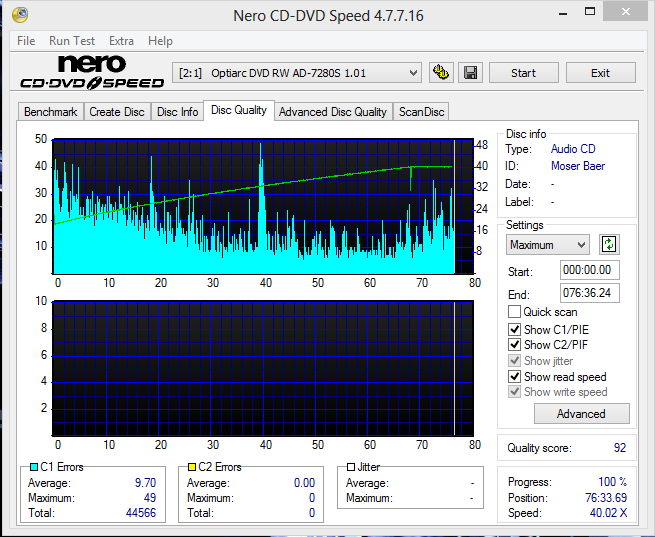Click the Speed value 40.02 X
Image resolution: width=655 pixels, height=537 pixels.
[608, 513]
